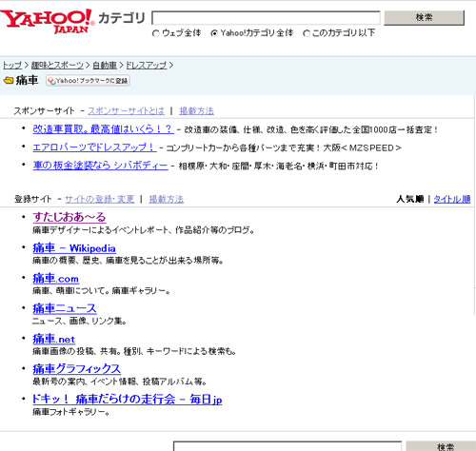Click the yellow folder icon beside 痛車
This screenshot has width=476, height=451.
[9, 81]
